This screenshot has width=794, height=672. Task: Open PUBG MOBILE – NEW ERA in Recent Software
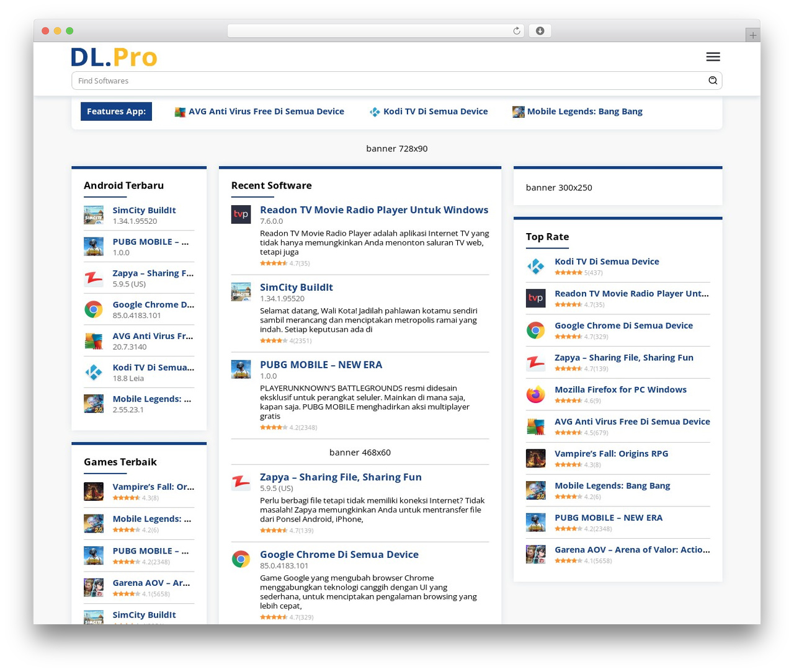321,365
